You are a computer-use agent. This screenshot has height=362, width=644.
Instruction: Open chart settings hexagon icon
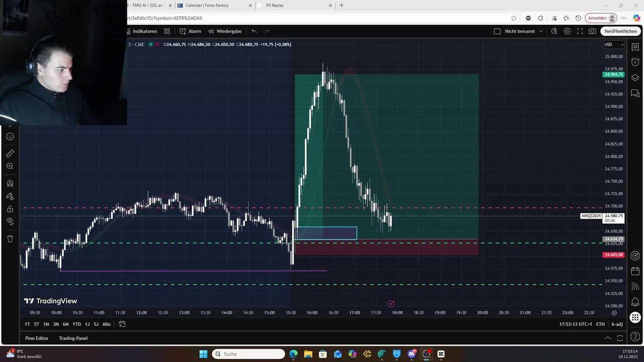click(567, 31)
